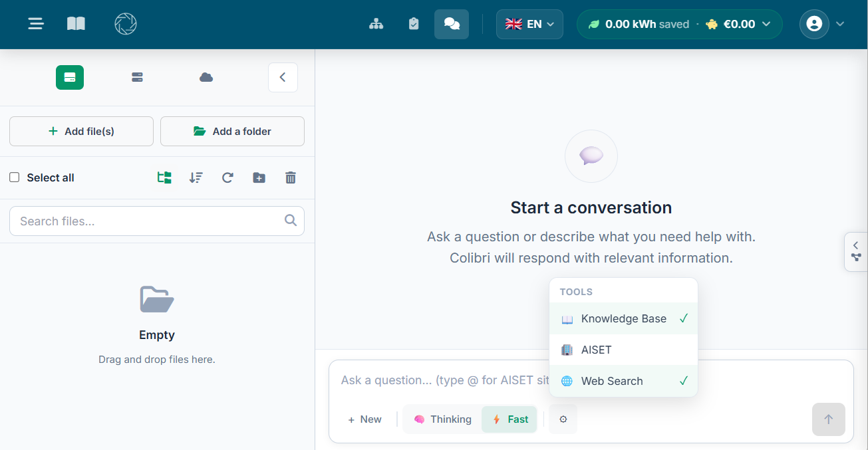Disable the Knowledge Base tool
Image resolution: width=868 pixels, height=450 pixels.
623,319
